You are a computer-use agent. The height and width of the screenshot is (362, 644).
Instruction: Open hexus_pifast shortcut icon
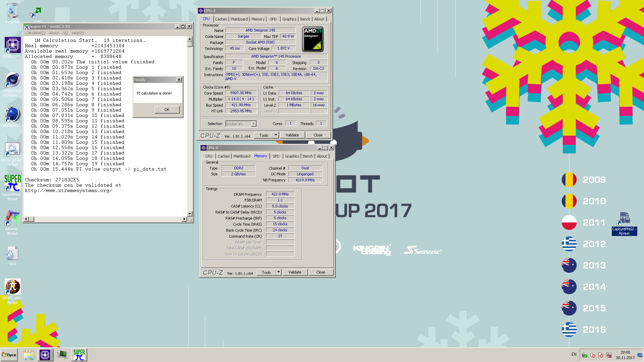click(x=12, y=154)
